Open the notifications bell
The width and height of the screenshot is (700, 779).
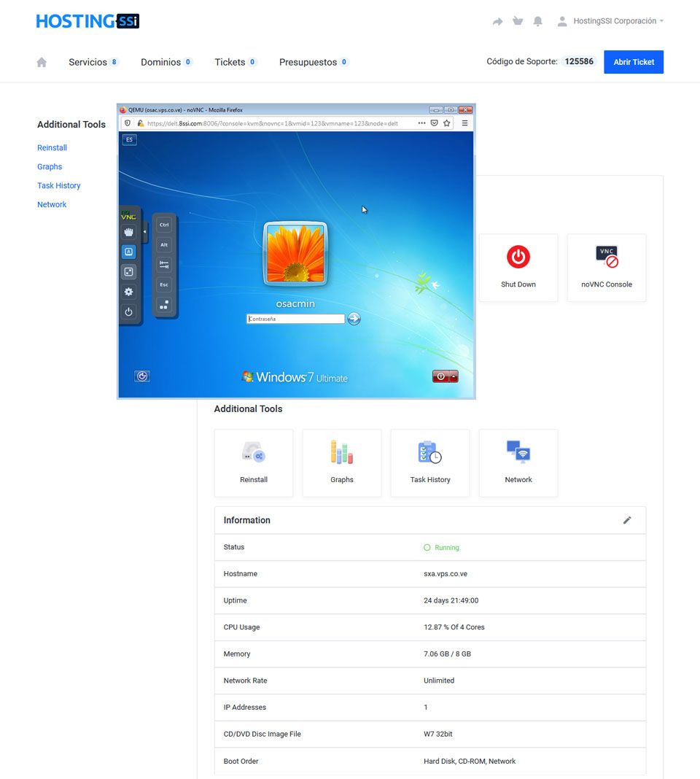click(x=538, y=20)
